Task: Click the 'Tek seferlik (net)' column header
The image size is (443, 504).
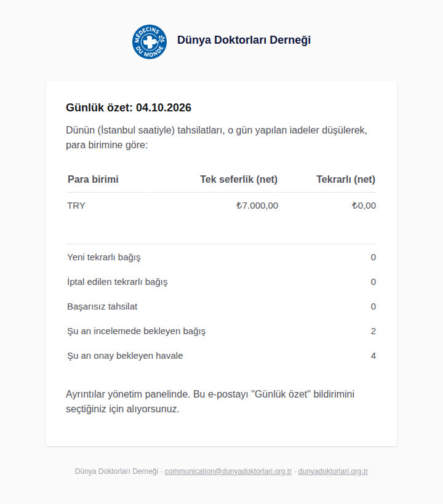Action: coord(239,179)
